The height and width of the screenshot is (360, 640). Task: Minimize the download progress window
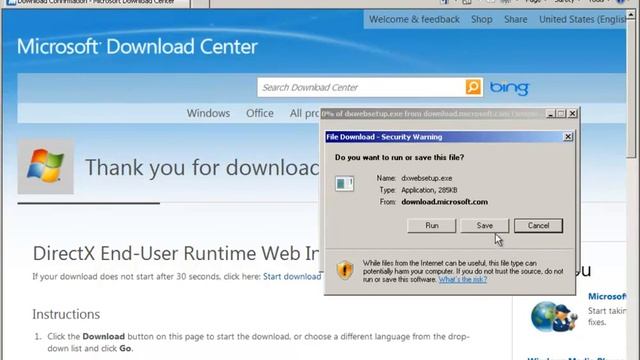[x=550, y=113]
